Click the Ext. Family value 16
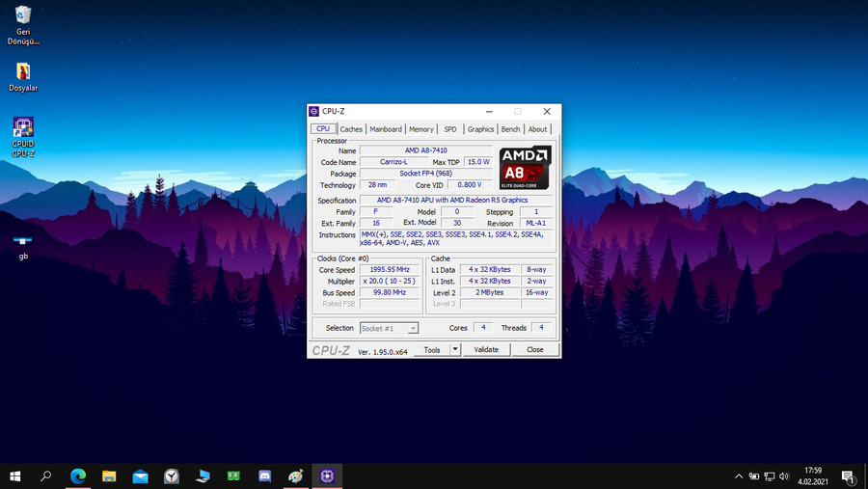868x489 pixels. point(376,223)
